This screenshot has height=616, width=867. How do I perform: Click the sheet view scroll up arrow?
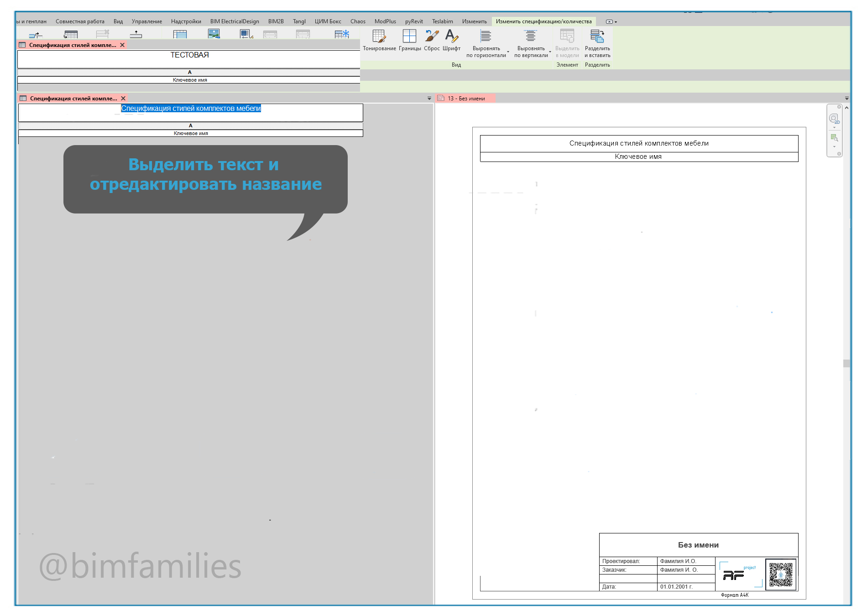[846, 108]
